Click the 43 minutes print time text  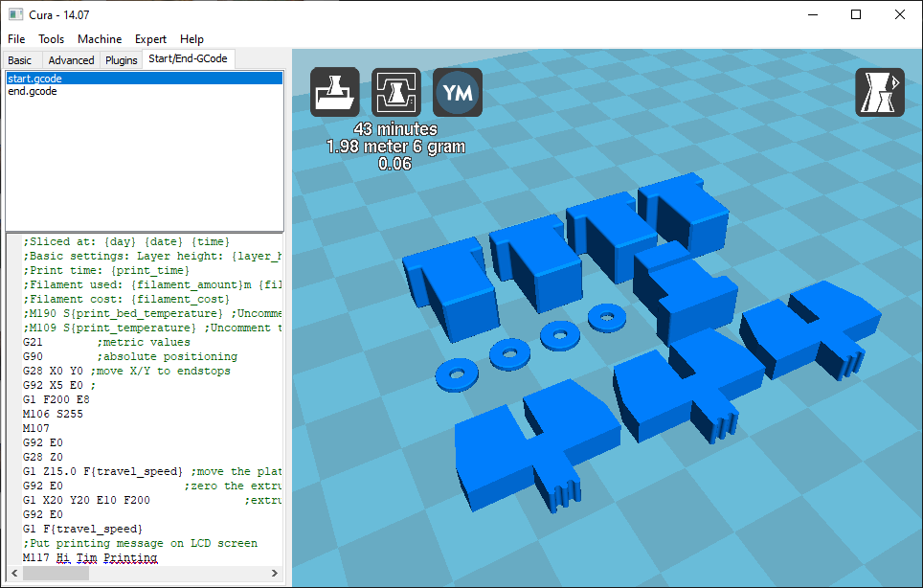(395, 129)
